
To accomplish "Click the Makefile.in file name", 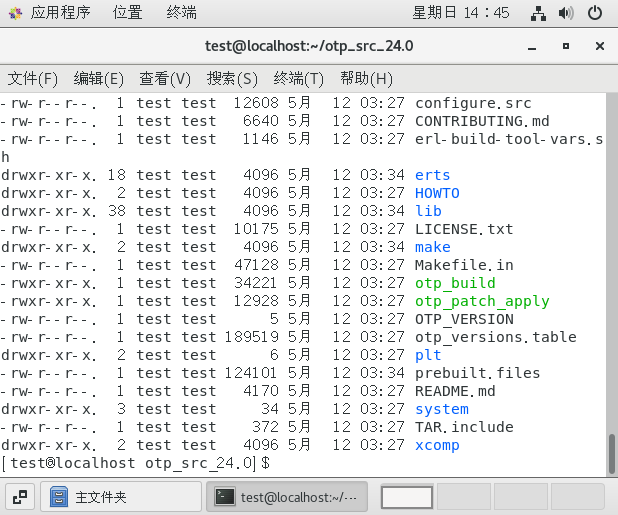I will 464,265.
